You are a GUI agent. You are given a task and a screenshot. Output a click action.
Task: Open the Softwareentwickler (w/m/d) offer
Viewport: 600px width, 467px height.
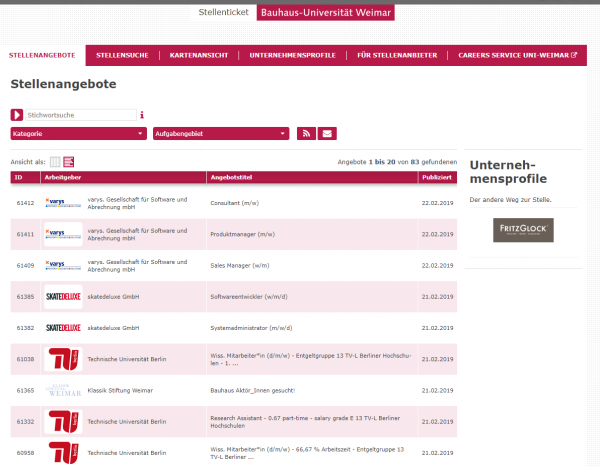click(249, 297)
